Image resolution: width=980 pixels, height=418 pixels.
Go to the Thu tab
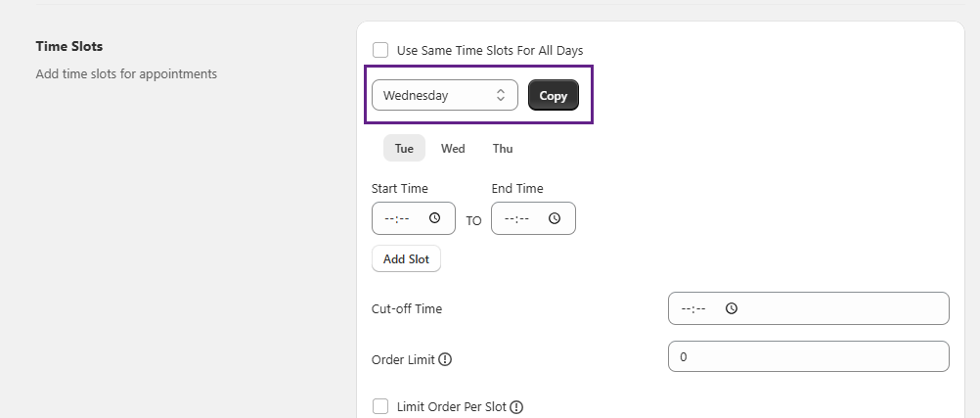[503, 149]
